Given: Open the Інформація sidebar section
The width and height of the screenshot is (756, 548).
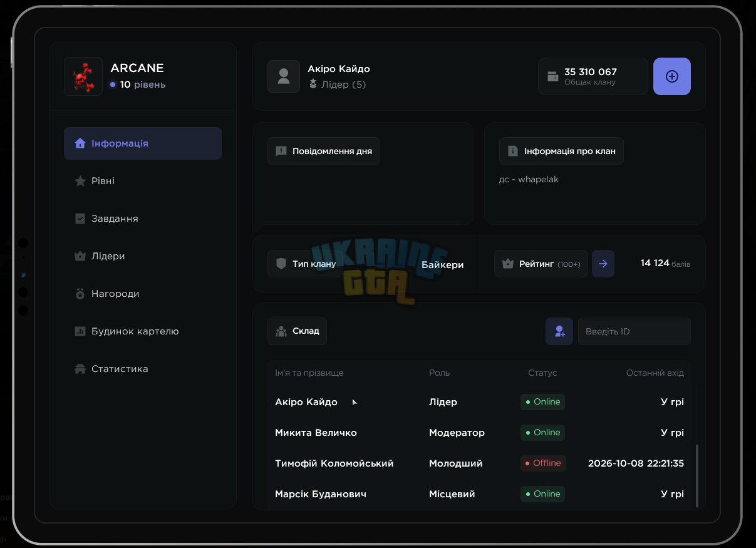Looking at the screenshot, I should (x=143, y=143).
